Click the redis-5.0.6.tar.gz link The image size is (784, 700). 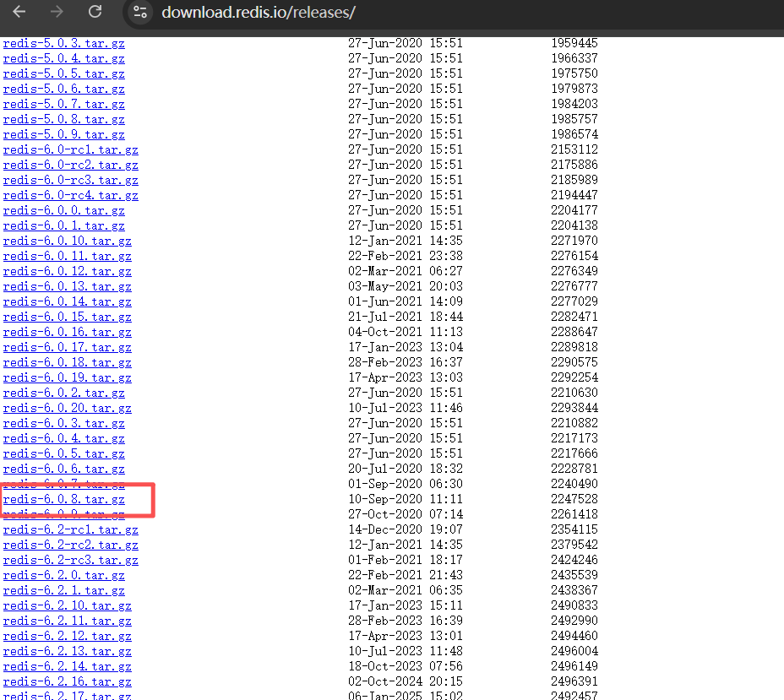[64, 89]
